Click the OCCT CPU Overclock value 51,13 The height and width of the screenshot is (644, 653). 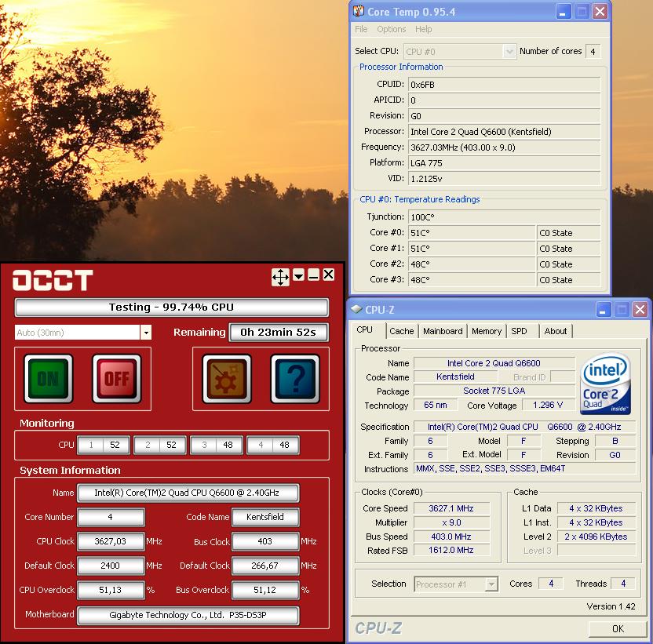click(x=111, y=590)
